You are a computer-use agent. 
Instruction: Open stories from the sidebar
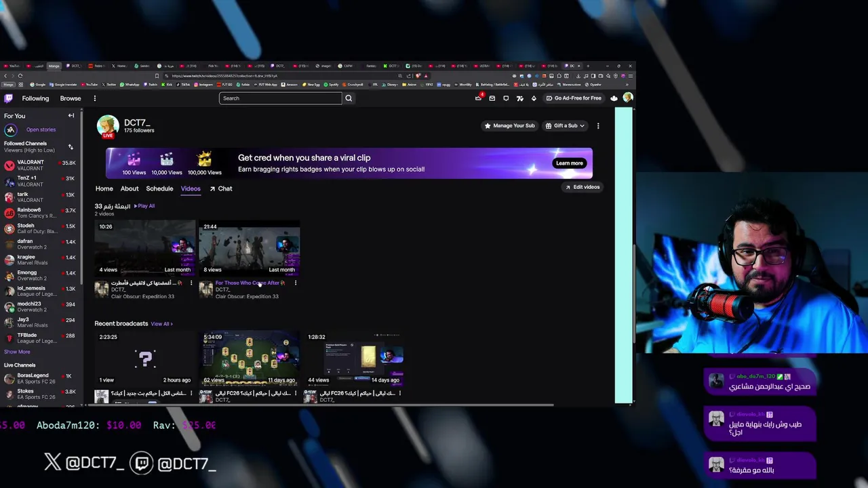pyautogui.click(x=41, y=129)
